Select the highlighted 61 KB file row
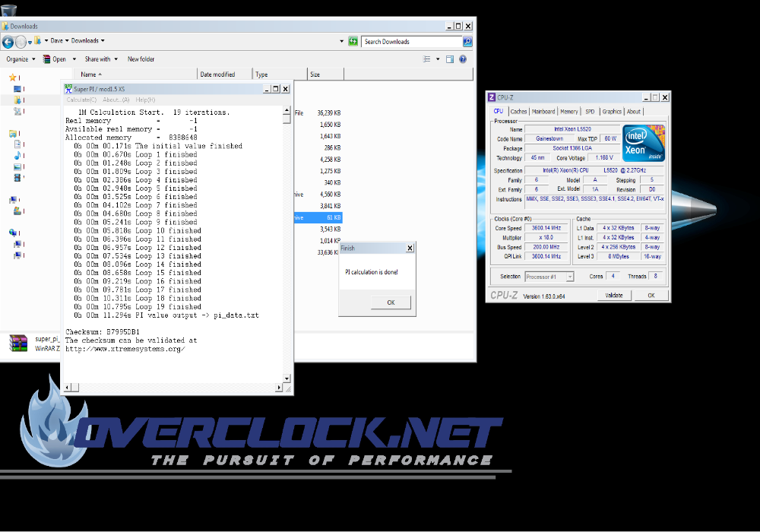The image size is (760, 532). point(318,217)
